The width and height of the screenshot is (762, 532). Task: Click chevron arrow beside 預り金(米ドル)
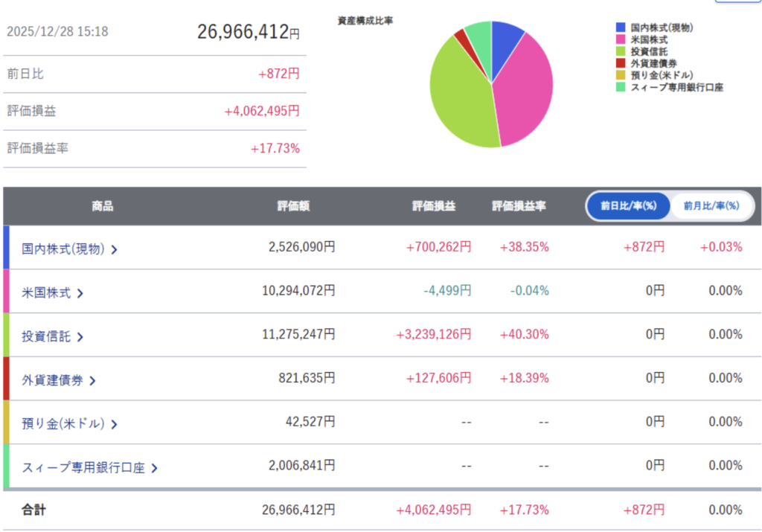point(115,425)
